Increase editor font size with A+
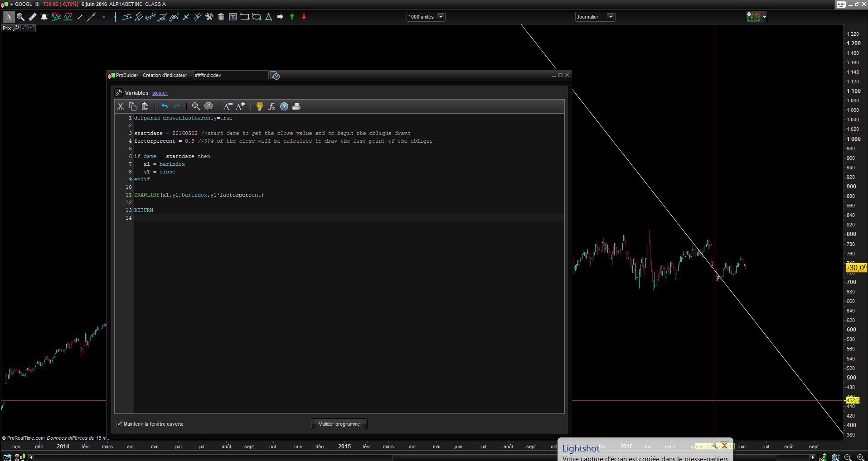Viewport: 868px width, 461px height. point(240,106)
